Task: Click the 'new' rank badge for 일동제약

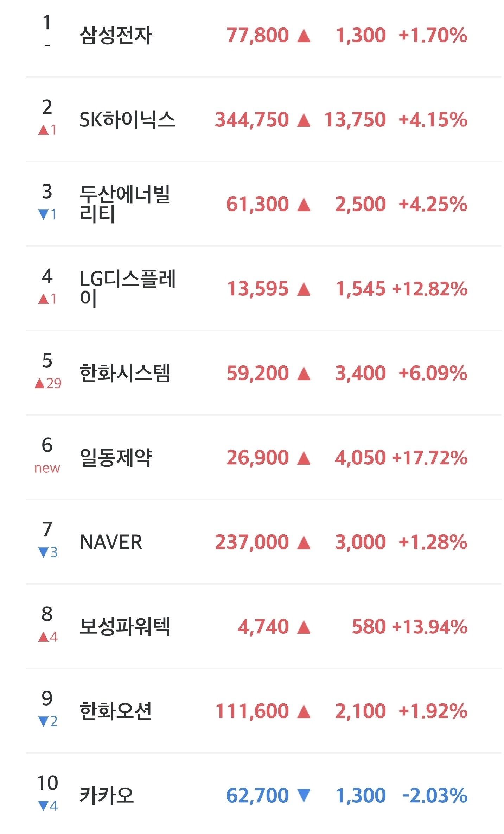Action: pos(47,468)
